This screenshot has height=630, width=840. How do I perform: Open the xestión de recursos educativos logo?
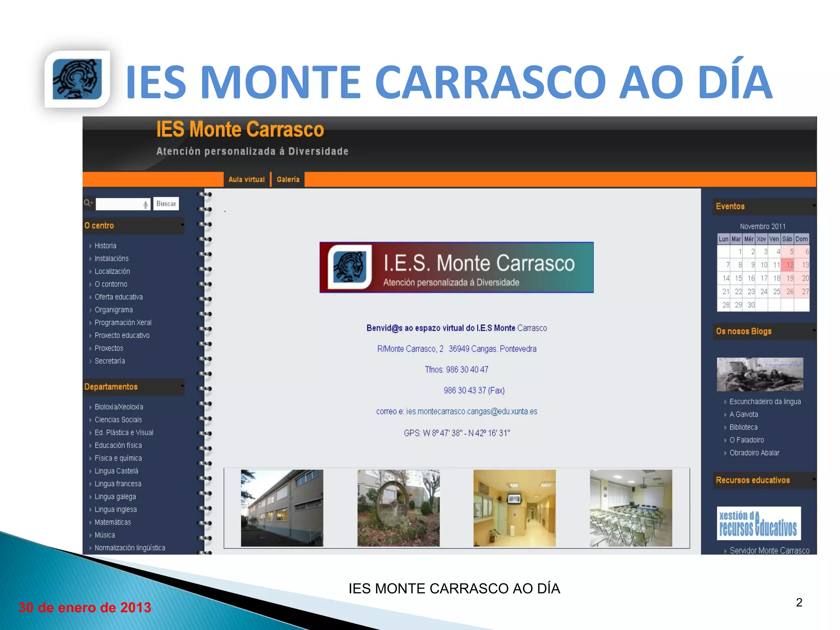coord(758,523)
